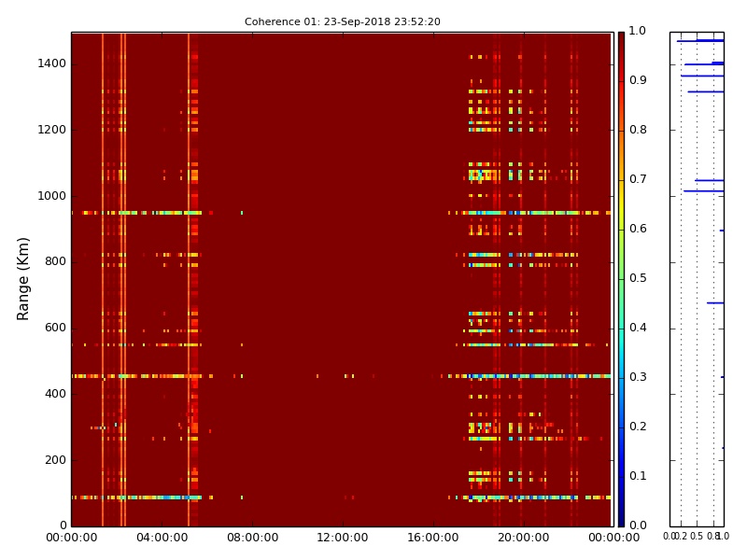Viewport: 747px width, 560px height.
Task: Select the "Range (Km)" y-axis label
Action: [x=24, y=278]
